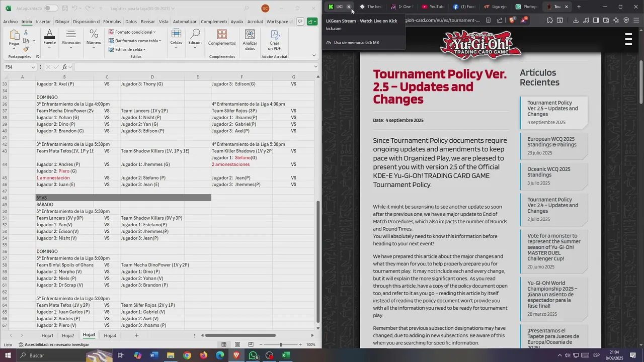Select the Hoja4 sheet tab
The width and height of the screenshot is (644, 362).
(x=110, y=335)
